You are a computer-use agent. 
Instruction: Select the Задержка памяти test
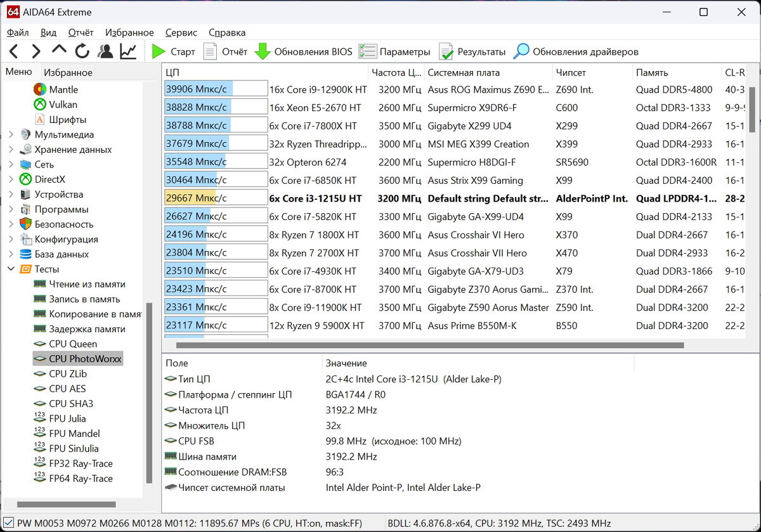[79, 329]
